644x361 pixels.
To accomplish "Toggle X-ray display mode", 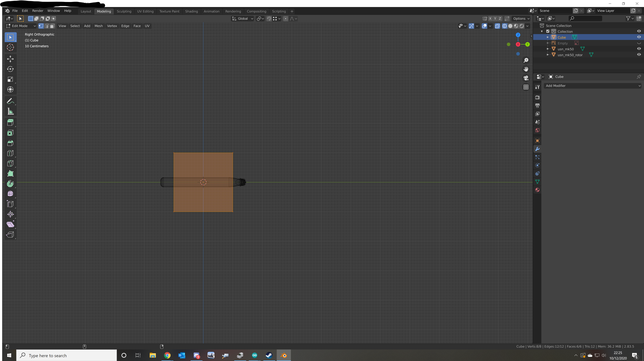I will pos(497,26).
